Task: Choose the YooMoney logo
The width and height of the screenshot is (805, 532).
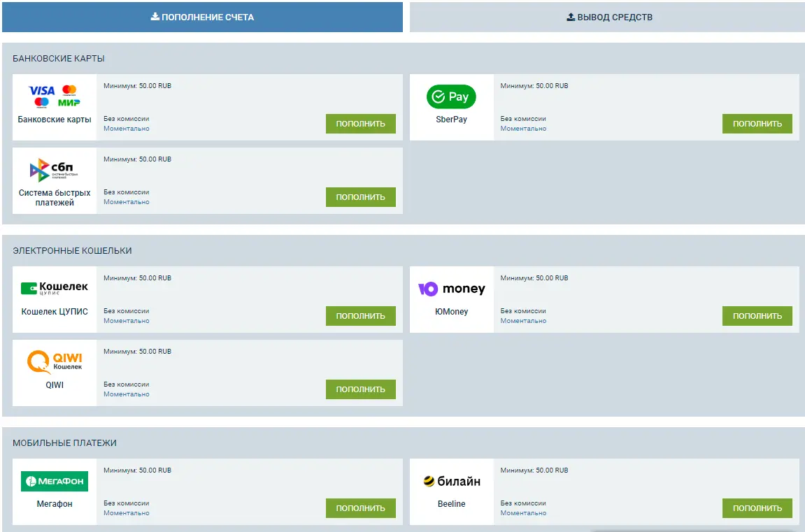Action: 451,289
